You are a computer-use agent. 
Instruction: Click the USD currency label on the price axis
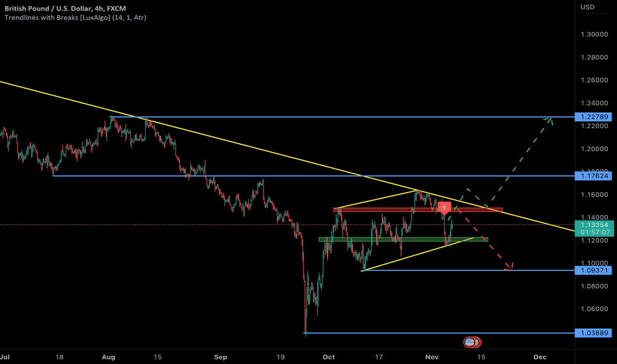pyautogui.click(x=587, y=7)
